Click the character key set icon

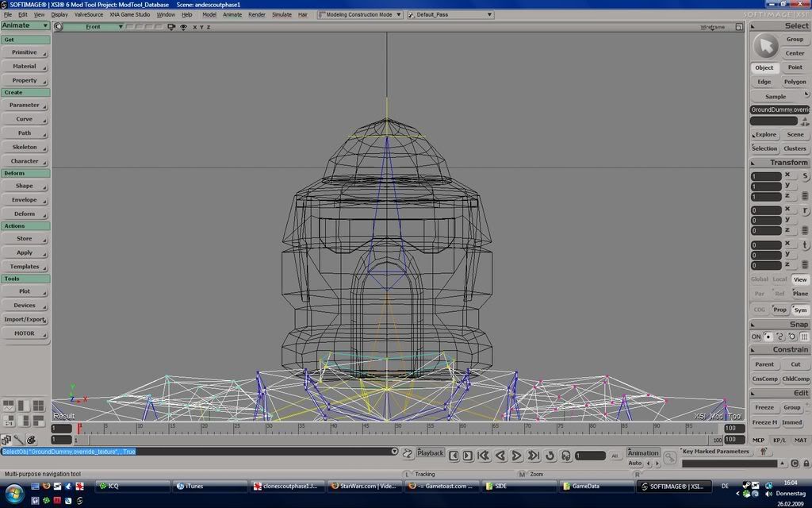coord(764,452)
